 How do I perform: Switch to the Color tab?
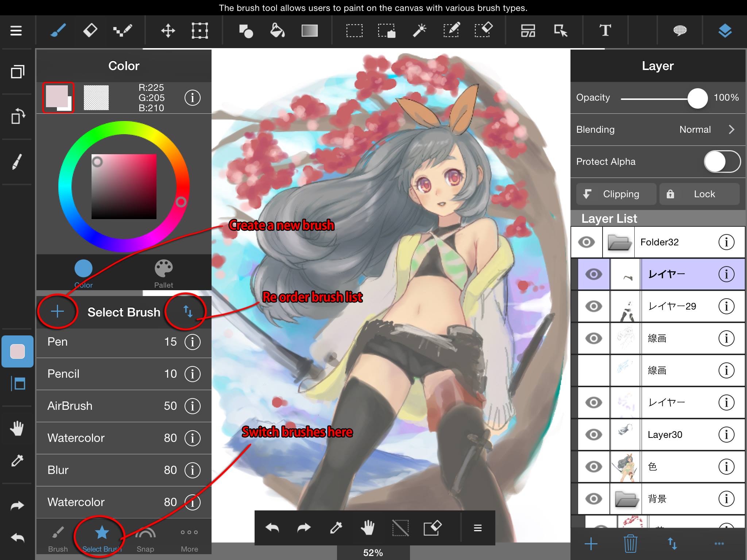[x=84, y=274]
